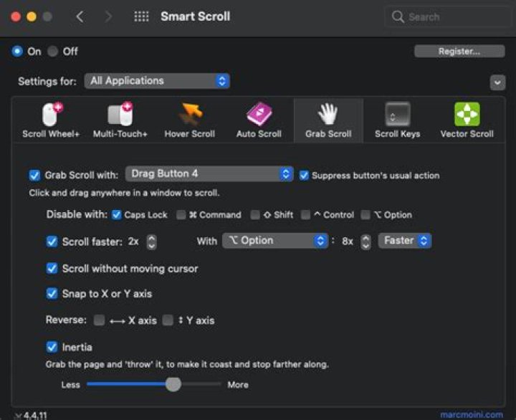Image resolution: width=516 pixels, height=420 pixels.
Task: Turn Smart Scroll Off
Action: coord(52,52)
